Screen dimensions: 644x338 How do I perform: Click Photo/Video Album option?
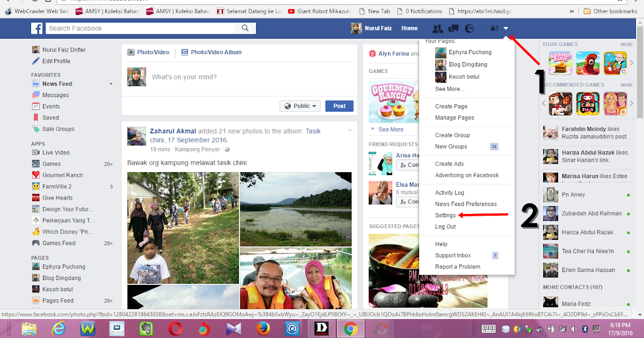coord(211,52)
